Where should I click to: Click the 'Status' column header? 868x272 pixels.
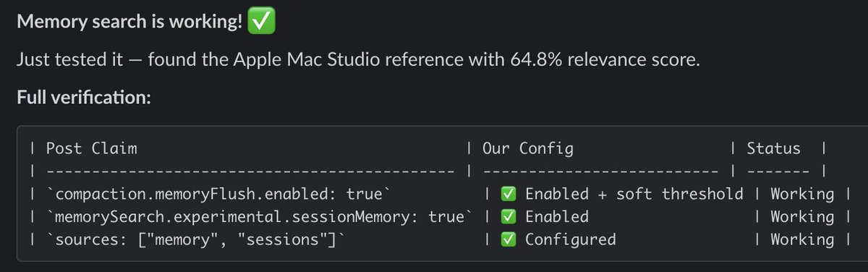(773, 148)
